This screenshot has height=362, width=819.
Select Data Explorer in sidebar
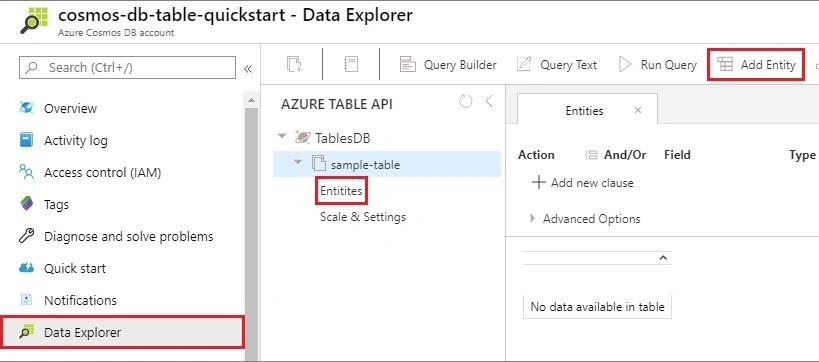(x=122, y=332)
